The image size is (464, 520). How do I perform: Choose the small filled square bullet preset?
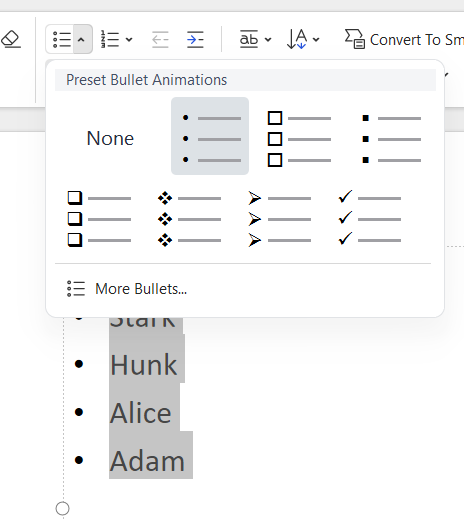click(x=390, y=139)
